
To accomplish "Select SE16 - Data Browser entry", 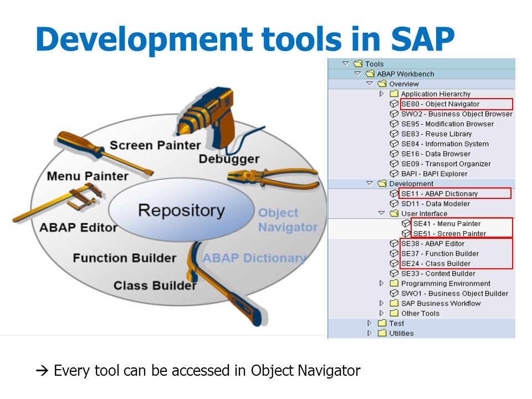I will click(436, 154).
